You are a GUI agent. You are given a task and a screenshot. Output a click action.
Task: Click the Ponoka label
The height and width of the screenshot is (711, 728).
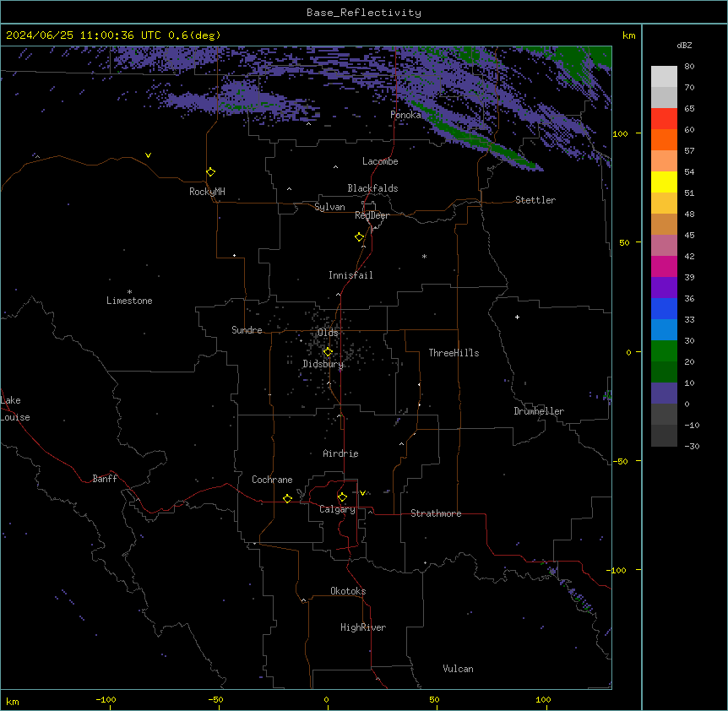[x=405, y=115]
